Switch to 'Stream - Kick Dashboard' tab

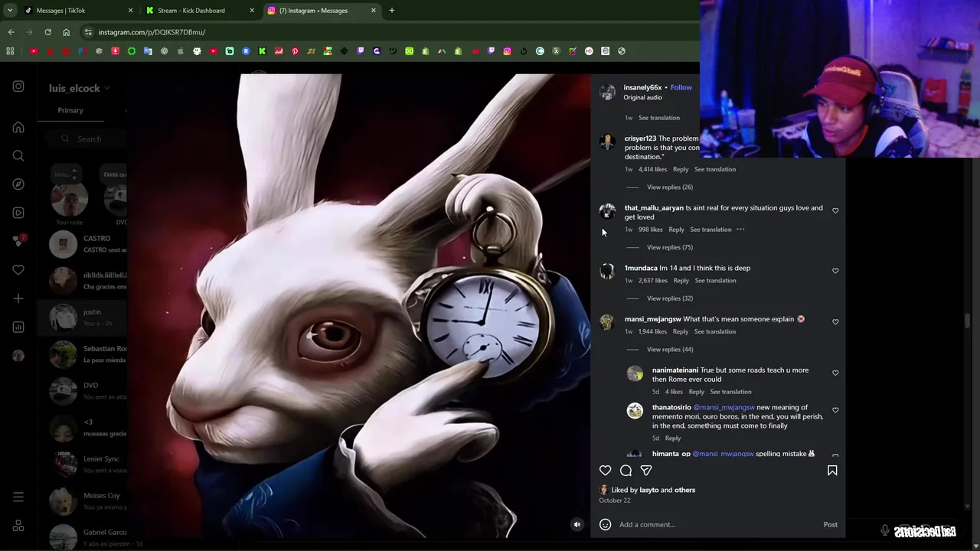[199, 11]
